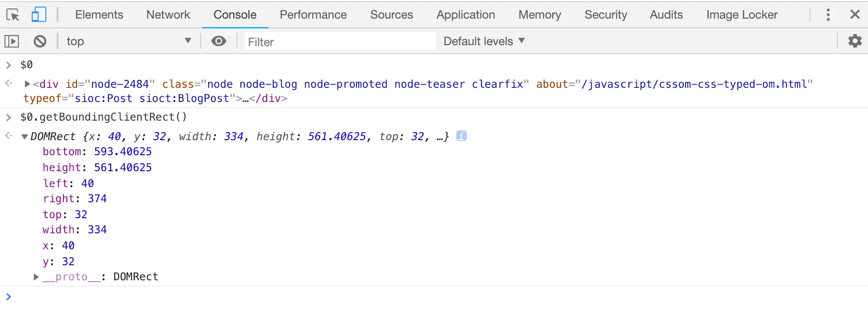Viewport: 868px width, 322px height.
Task: Open the top context selector dropdown
Action: point(128,41)
